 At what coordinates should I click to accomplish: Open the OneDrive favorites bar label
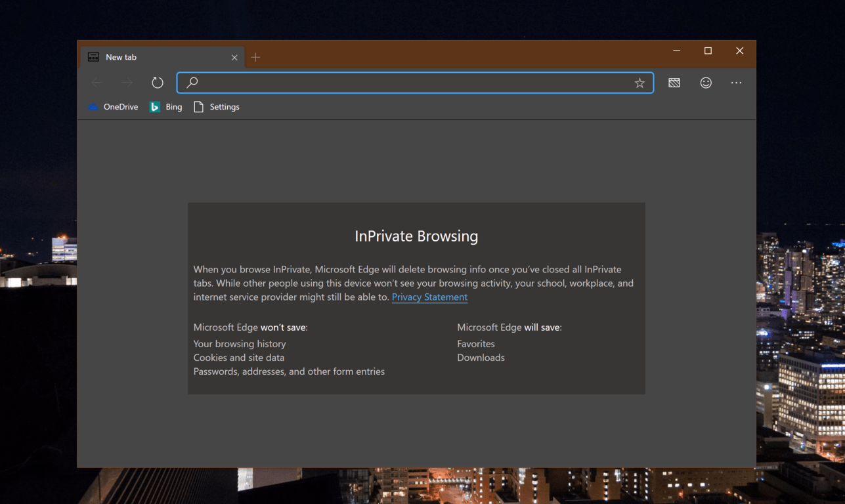pos(121,107)
